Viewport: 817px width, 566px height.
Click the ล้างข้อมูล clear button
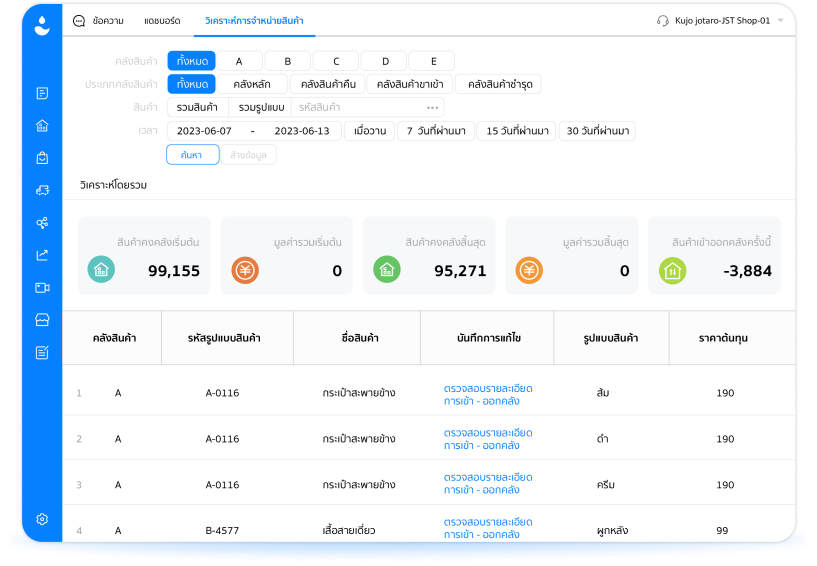[249, 155]
